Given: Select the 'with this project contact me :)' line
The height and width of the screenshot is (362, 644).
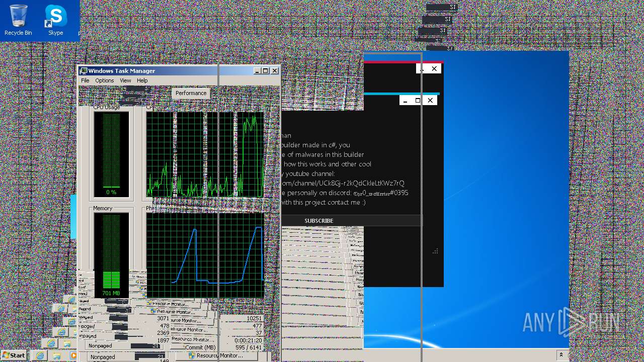Looking at the screenshot, I should tap(324, 203).
